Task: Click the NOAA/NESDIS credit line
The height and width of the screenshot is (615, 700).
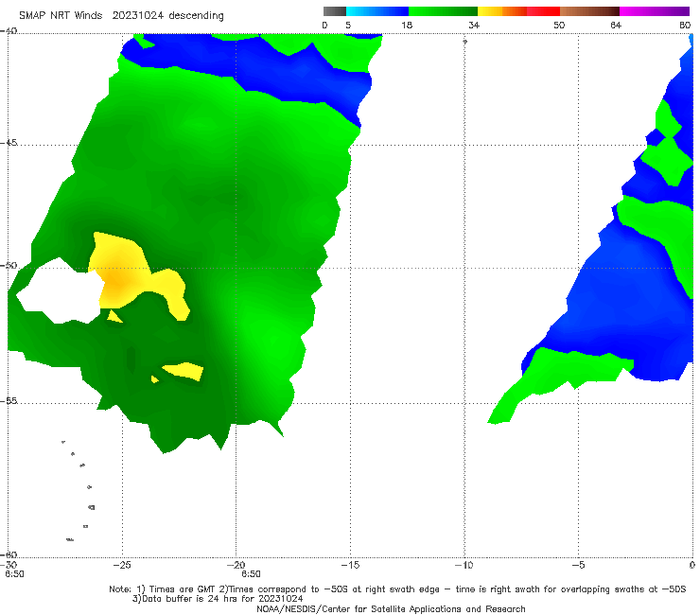Action: coord(391,608)
